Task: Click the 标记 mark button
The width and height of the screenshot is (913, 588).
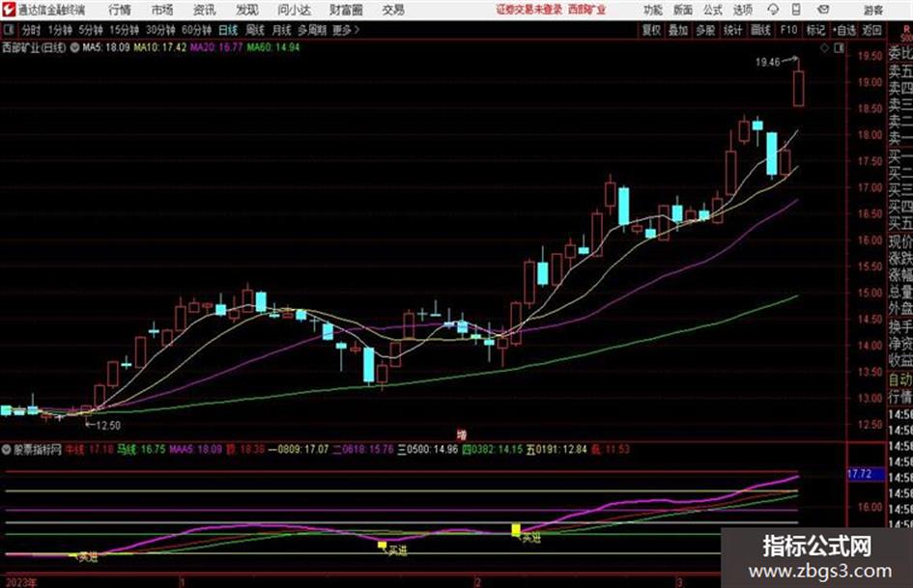Action: (815, 30)
